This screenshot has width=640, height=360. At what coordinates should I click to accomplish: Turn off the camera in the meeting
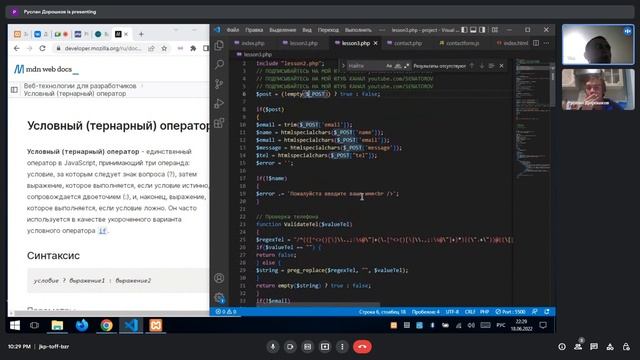(x=290, y=347)
